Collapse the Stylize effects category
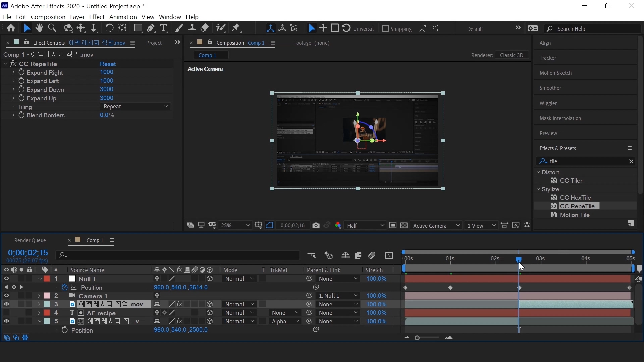The height and width of the screenshot is (362, 644). coord(539,189)
